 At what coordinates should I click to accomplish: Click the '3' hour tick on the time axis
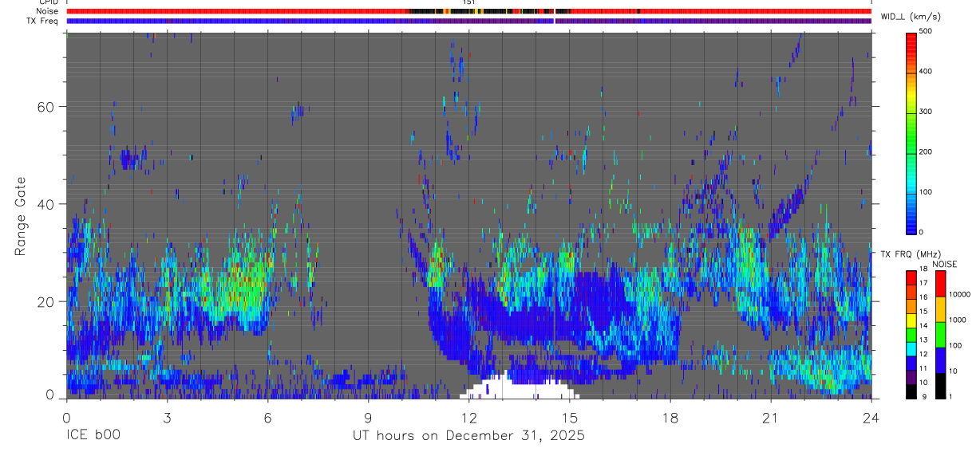pyautogui.click(x=167, y=417)
